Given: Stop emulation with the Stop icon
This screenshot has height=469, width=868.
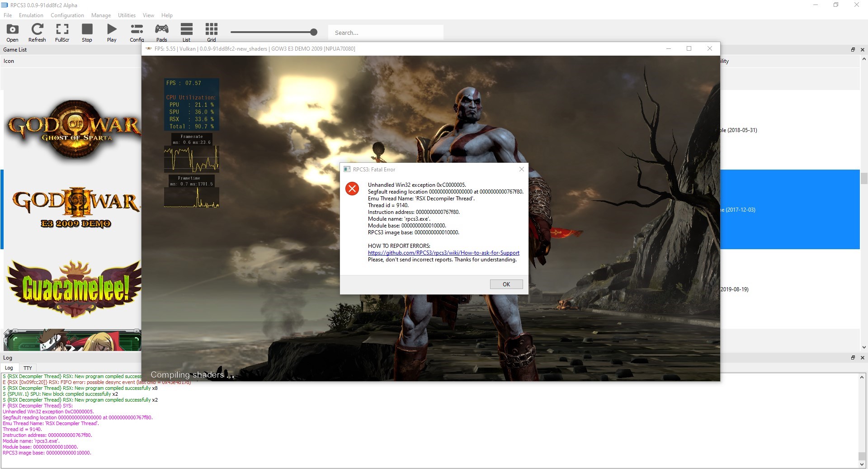Looking at the screenshot, I should coord(87,33).
